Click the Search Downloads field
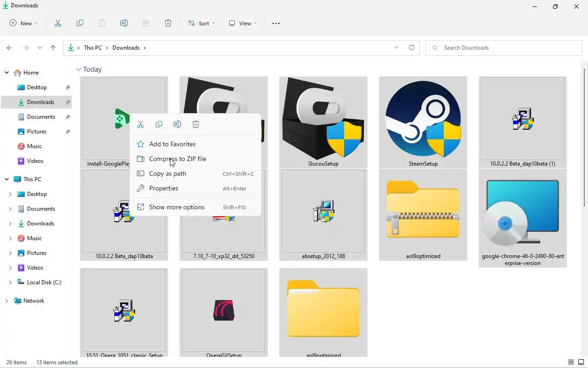 point(504,48)
